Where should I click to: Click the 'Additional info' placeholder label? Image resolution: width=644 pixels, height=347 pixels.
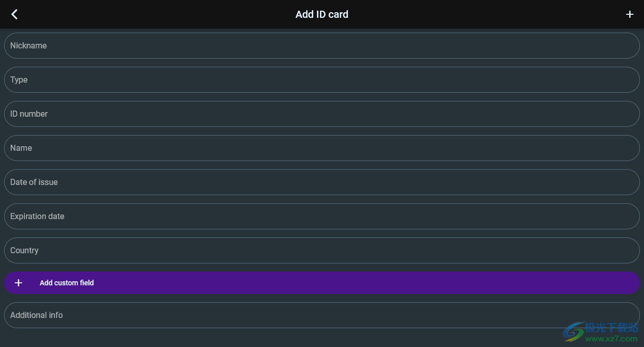point(37,315)
